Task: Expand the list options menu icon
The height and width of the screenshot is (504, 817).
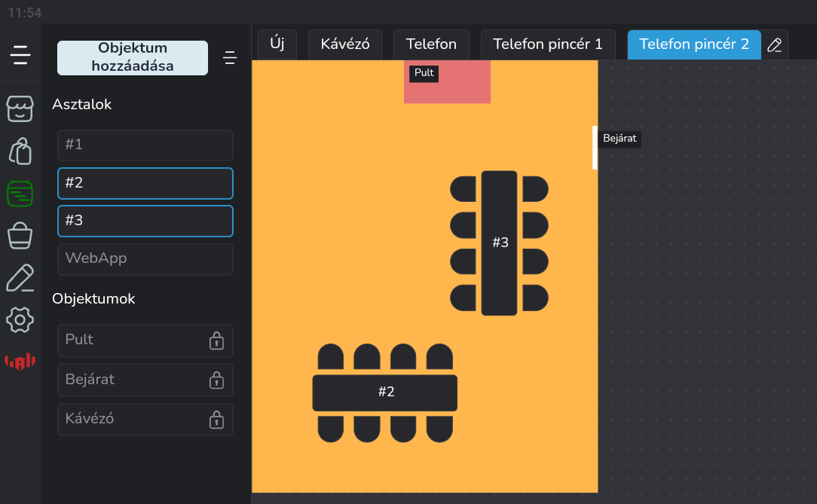Action: [x=230, y=58]
